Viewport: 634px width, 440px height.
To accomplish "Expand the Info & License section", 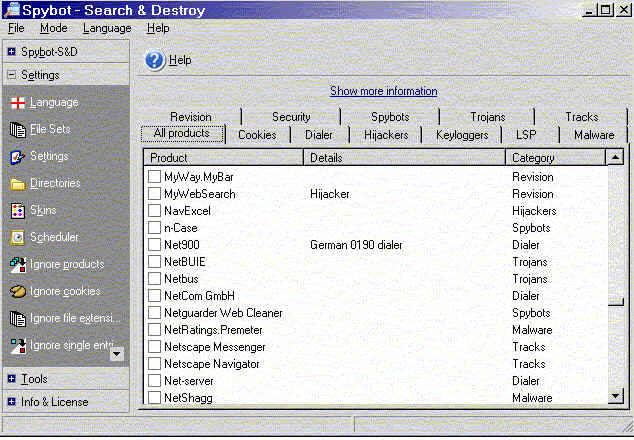I will click(12, 402).
